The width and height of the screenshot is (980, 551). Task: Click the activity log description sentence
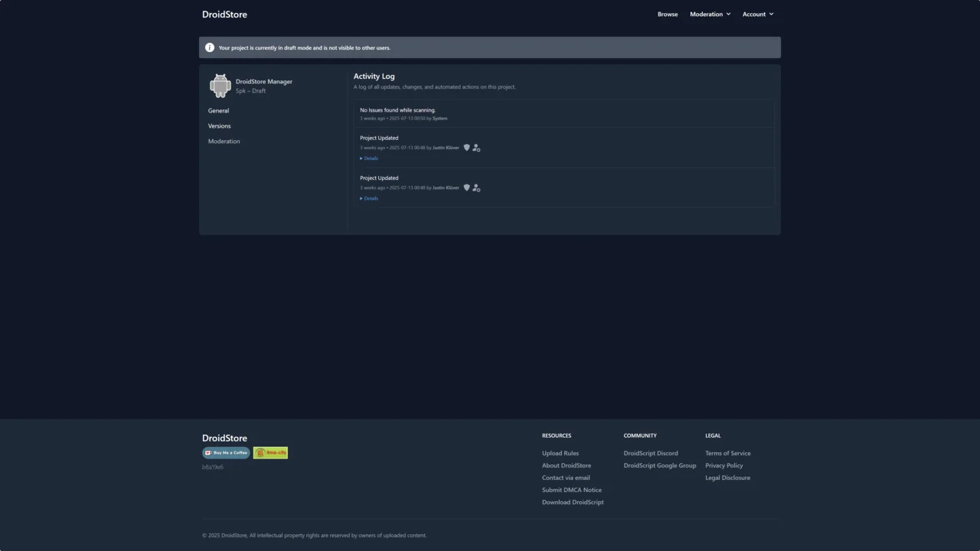[x=435, y=87]
